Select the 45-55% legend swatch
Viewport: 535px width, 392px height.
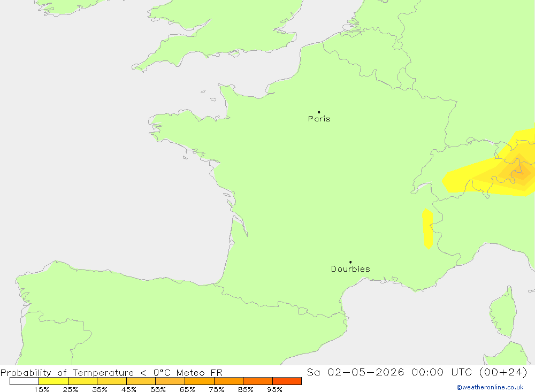click(x=141, y=381)
